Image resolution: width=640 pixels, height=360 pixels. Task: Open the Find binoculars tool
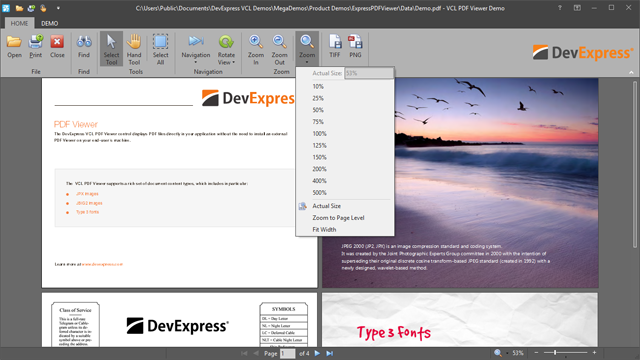point(84,47)
